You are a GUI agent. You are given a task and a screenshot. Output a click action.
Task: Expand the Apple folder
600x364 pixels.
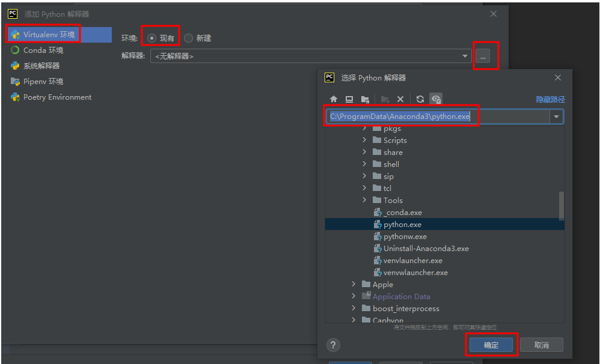pyautogui.click(x=353, y=284)
